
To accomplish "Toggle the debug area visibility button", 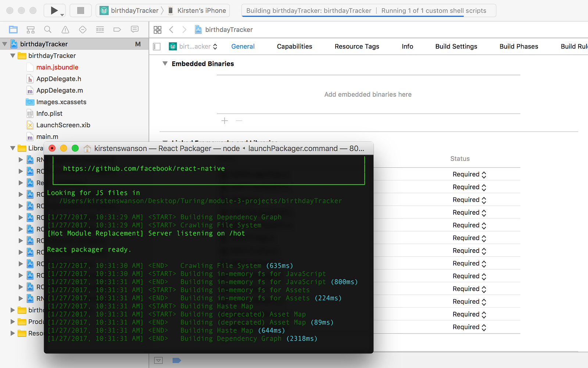I will click(158, 360).
